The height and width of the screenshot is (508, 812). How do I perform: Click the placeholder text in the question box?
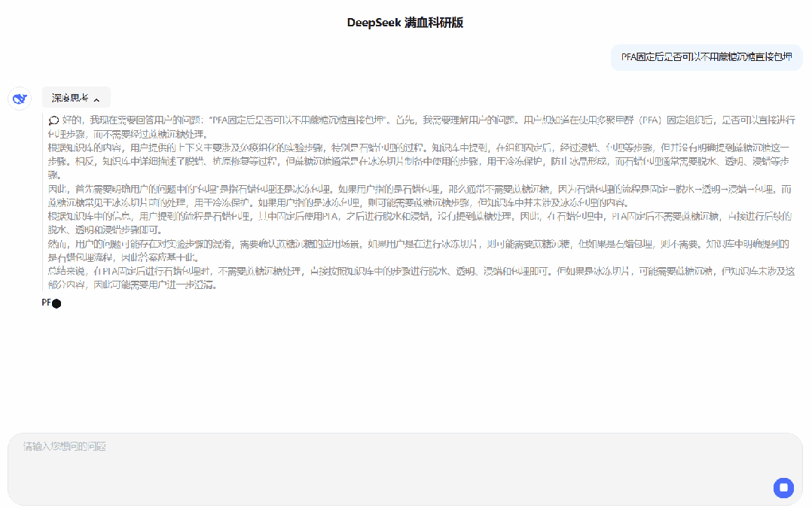tap(65, 446)
